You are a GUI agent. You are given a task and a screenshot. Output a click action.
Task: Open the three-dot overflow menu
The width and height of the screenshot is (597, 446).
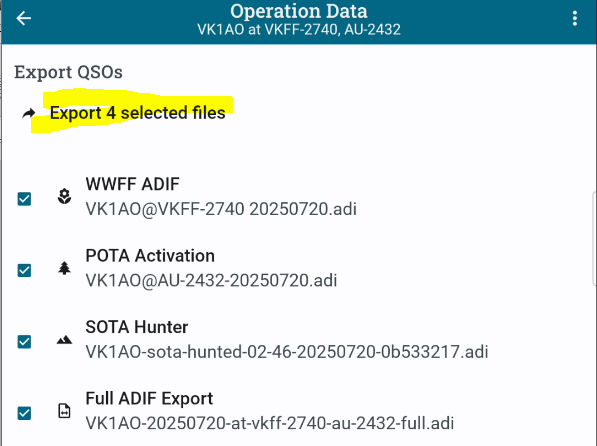click(575, 18)
